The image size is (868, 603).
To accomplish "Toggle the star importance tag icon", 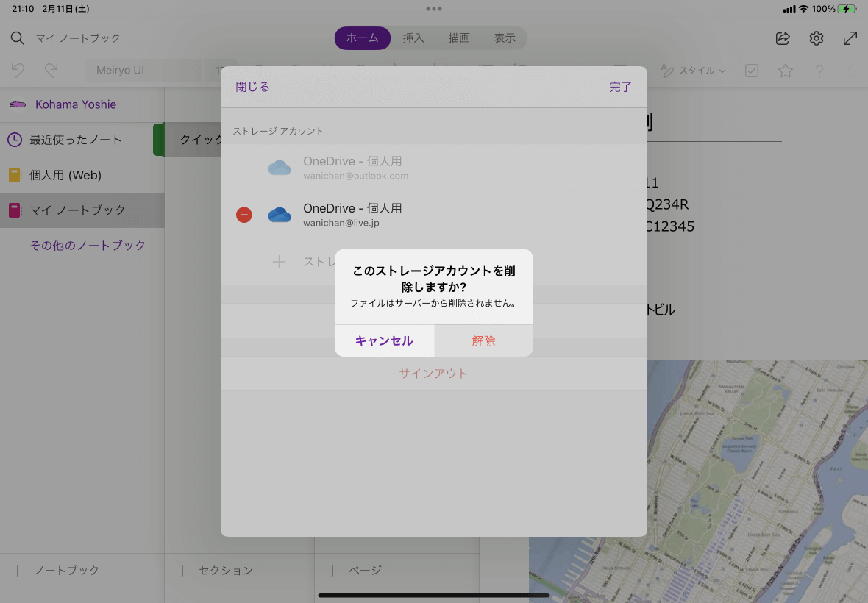I will [x=786, y=70].
